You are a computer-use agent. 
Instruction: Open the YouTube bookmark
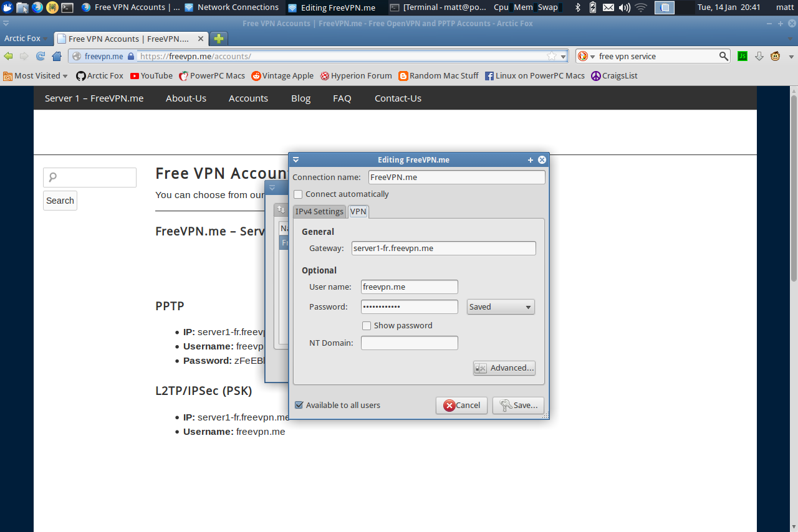pyautogui.click(x=151, y=75)
